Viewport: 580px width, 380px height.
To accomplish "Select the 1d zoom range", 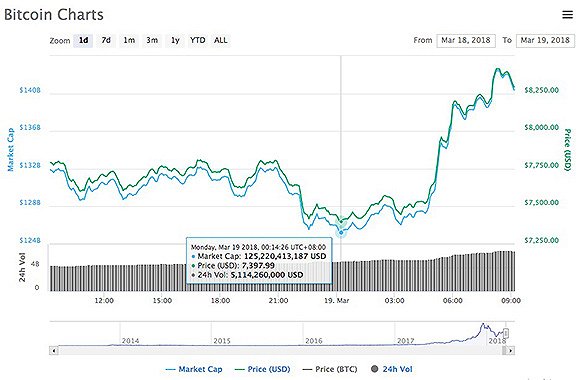I will click(83, 40).
